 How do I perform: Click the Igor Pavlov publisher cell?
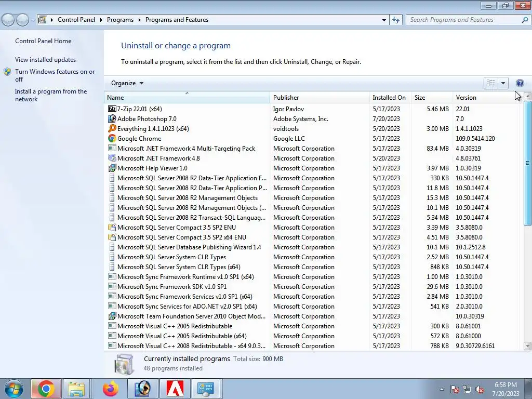(x=288, y=109)
